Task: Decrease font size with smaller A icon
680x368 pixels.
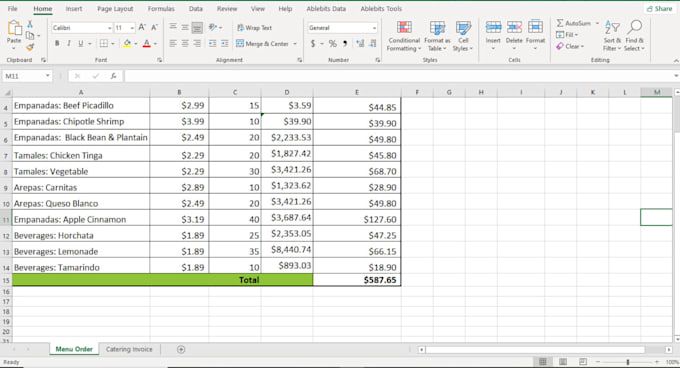Action: pos(154,27)
